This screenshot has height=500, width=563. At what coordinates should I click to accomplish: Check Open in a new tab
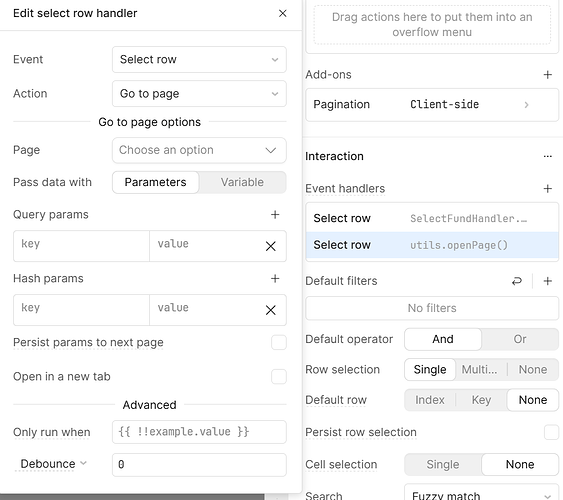pyautogui.click(x=279, y=377)
